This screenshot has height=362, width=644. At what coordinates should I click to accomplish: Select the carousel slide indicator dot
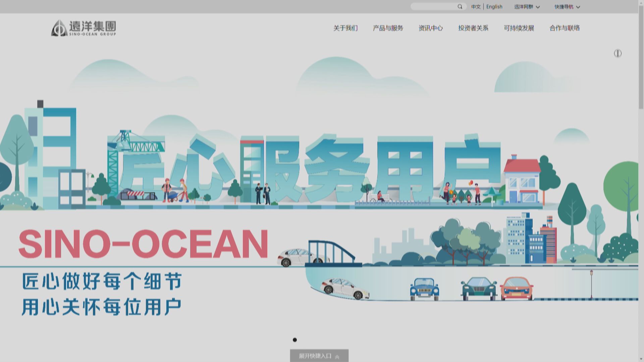[295, 340]
